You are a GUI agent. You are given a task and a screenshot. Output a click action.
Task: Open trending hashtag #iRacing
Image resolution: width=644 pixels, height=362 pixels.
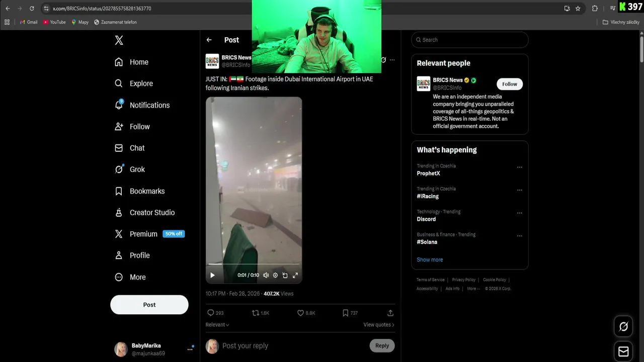(x=428, y=196)
